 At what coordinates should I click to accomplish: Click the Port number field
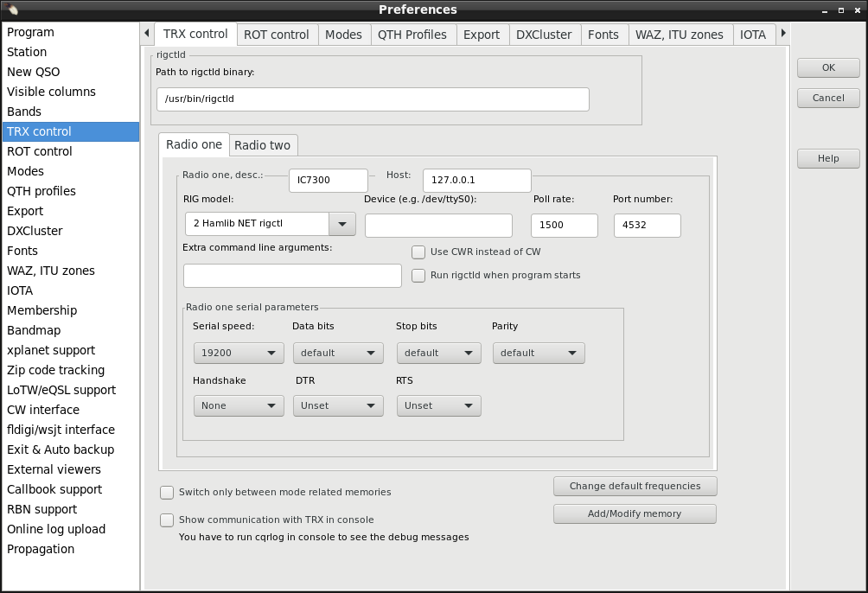tap(648, 226)
